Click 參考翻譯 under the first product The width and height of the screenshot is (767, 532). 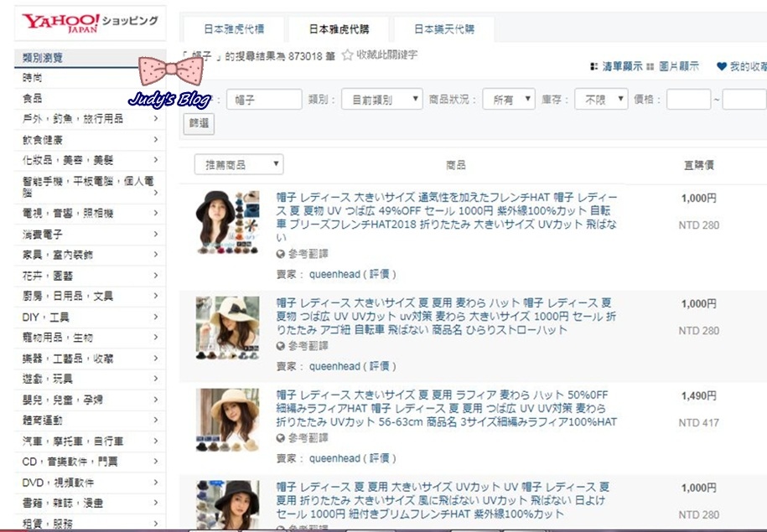pyautogui.click(x=308, y=254)
